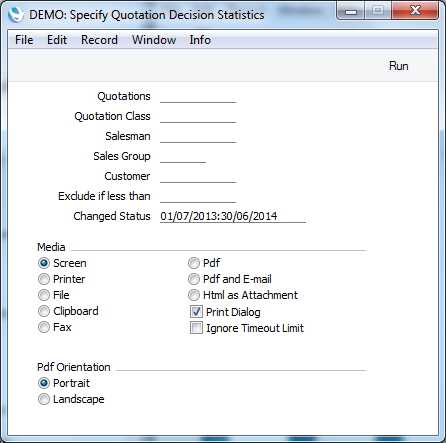The width and height of the screenshot is (446, 443).
Task: Click the Quotations input field
Action: [x=198, y=96]
